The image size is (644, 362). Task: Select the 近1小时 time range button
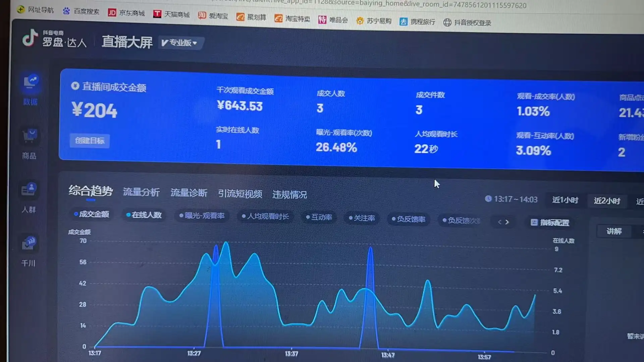click(x=565, y=200)
